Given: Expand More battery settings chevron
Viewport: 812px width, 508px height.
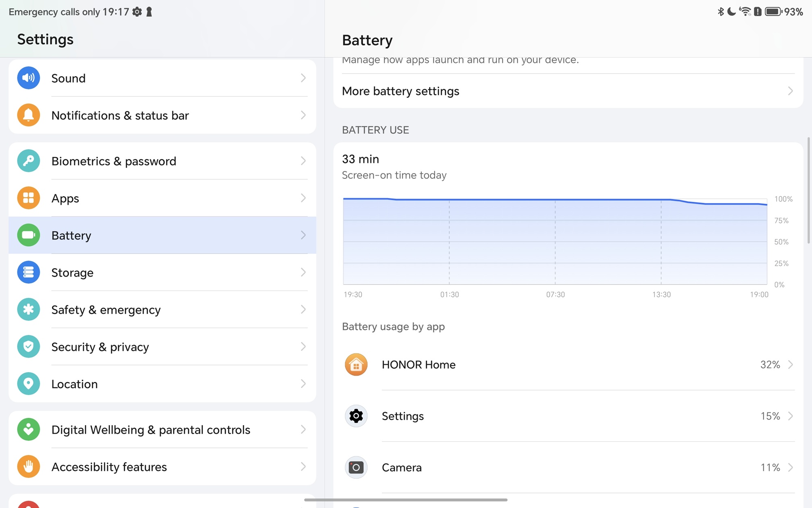Looking at the screenshot, I should (x=790, y=91).
